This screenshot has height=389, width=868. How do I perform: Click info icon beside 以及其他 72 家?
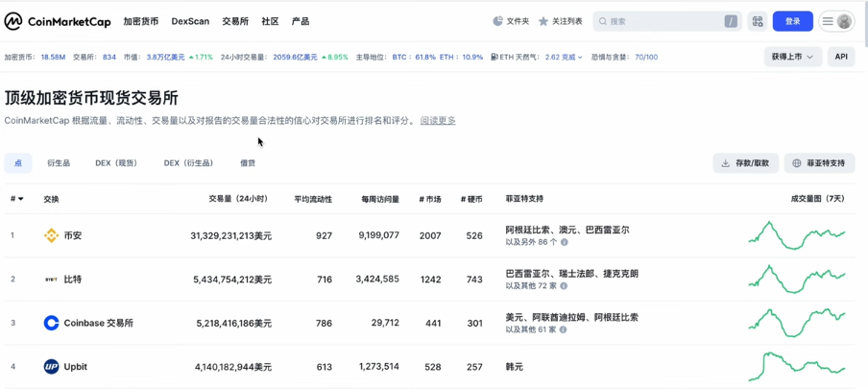point(564,286)
